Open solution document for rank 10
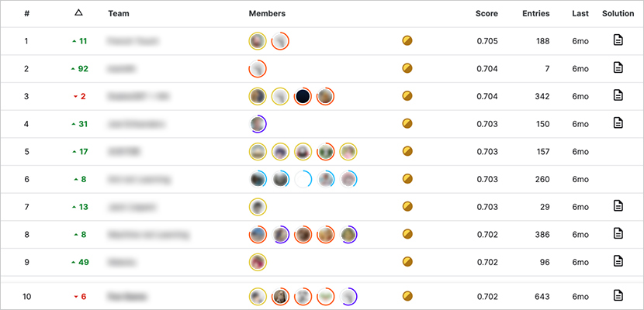This screenshot has width=644, height=310. click(618, 295)
